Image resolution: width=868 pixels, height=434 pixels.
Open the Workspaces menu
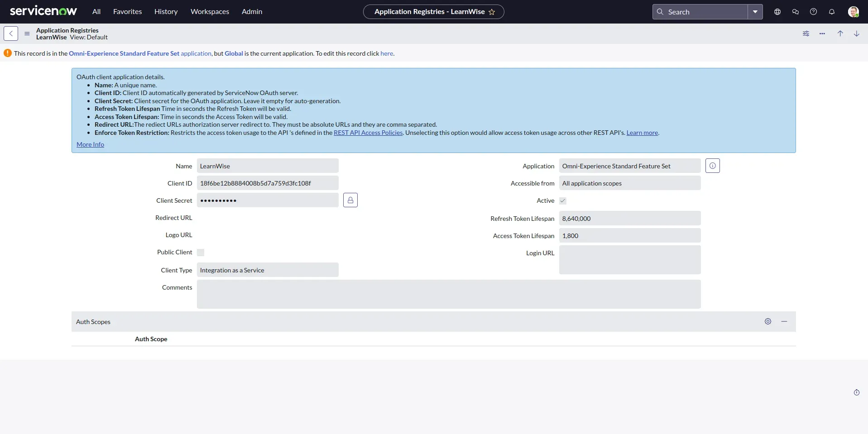(210, 12)
